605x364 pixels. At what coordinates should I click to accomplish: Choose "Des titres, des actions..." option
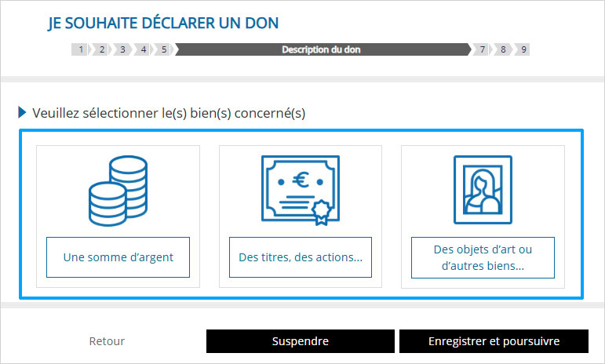click(x=300, y=257)
